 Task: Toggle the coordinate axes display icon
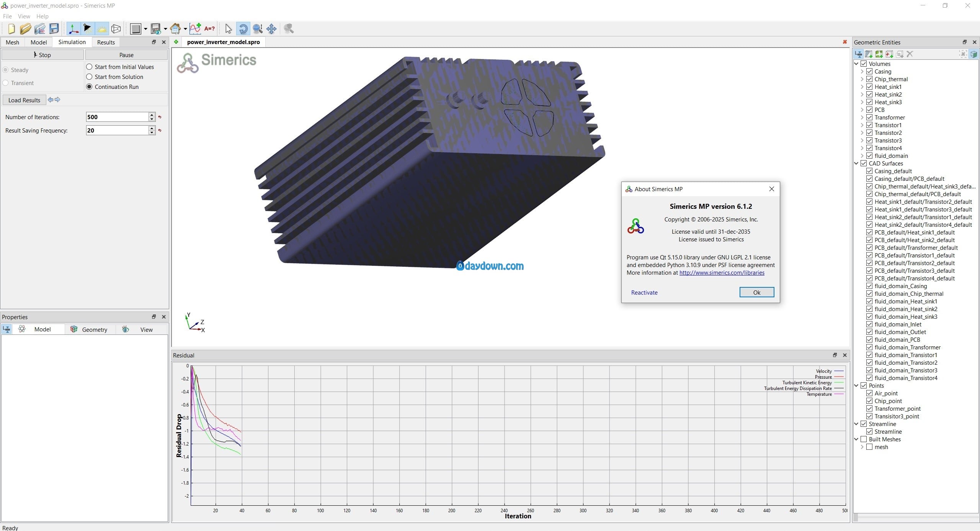tap(73, 29)
